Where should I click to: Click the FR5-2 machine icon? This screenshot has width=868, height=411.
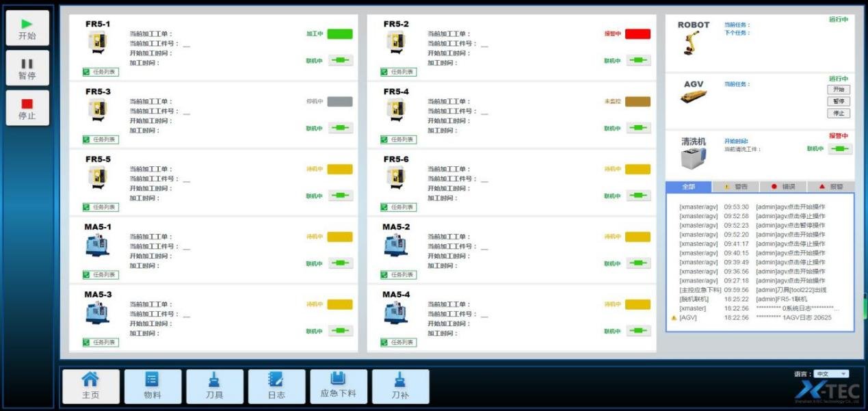click(396, 42)
